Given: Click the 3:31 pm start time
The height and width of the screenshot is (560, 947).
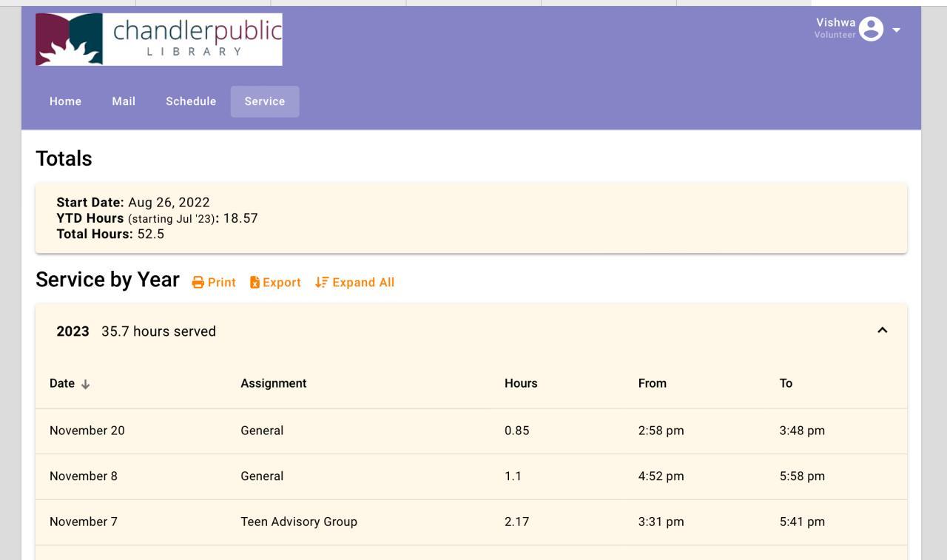Looking at the screenshot, I should click(x=661, y=522).
